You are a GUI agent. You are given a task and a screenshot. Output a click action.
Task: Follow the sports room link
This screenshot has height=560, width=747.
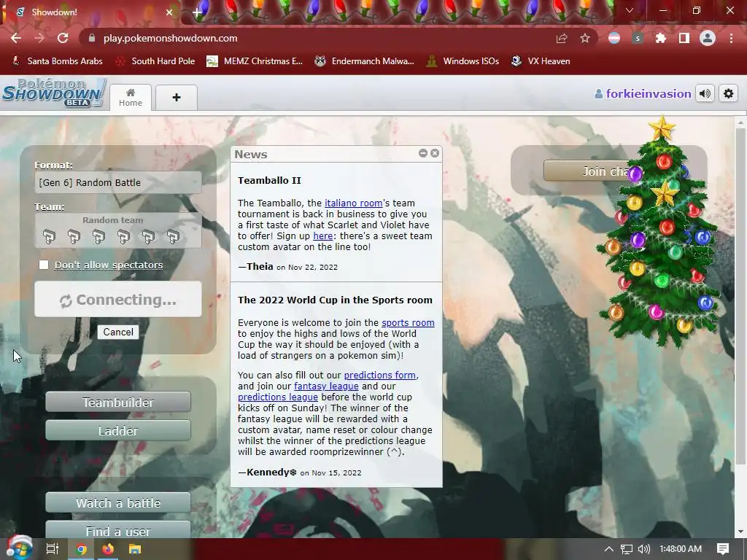(x=408, y=323)
